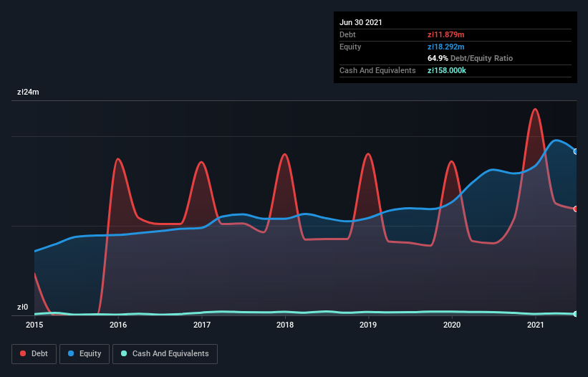
Task: Select the red Debt endpoint marker
Action: point(576,209)
